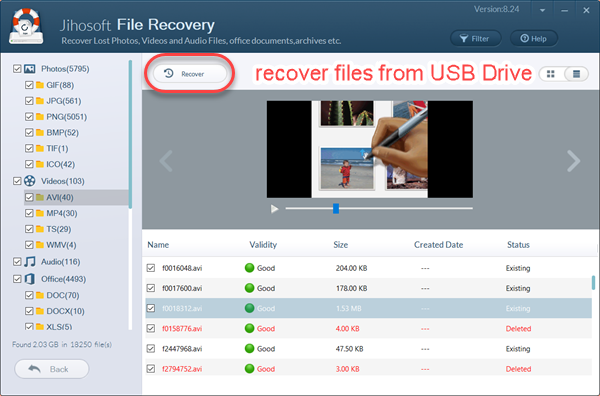Uncheck the AVI(40) checkbox
This screenshot has width=600, height=396.
click(x=29, y=197)
